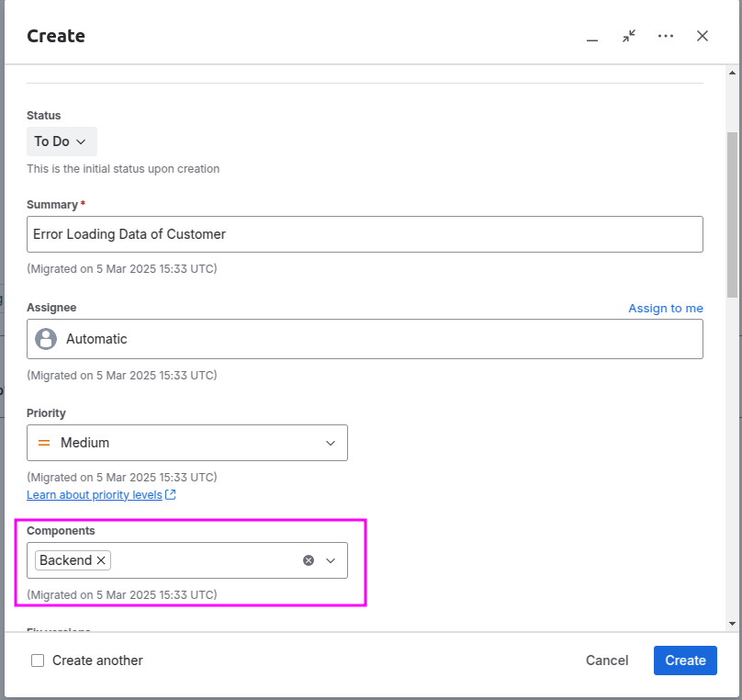Image resolution: width=742 pixels, height=700 pixels.
Task: Click into the Summary text field
Action: pos(365,234)
